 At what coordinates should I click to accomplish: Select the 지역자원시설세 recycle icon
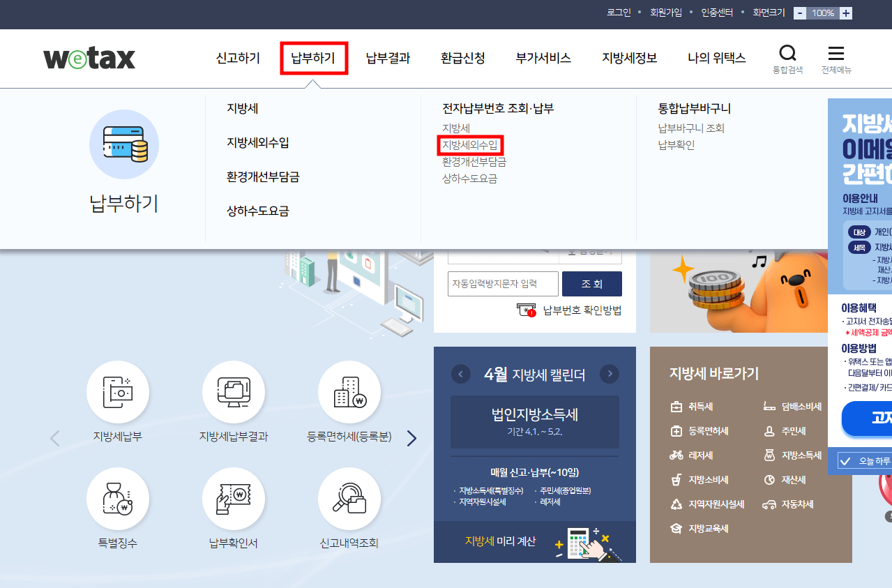(x=676, y=504)
